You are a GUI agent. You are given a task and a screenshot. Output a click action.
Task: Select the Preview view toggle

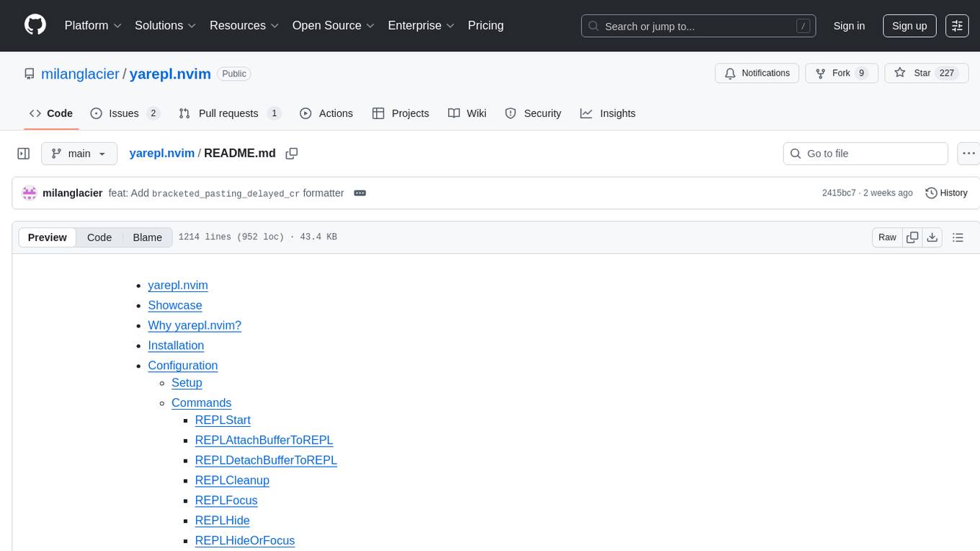(x=48, y=237)
